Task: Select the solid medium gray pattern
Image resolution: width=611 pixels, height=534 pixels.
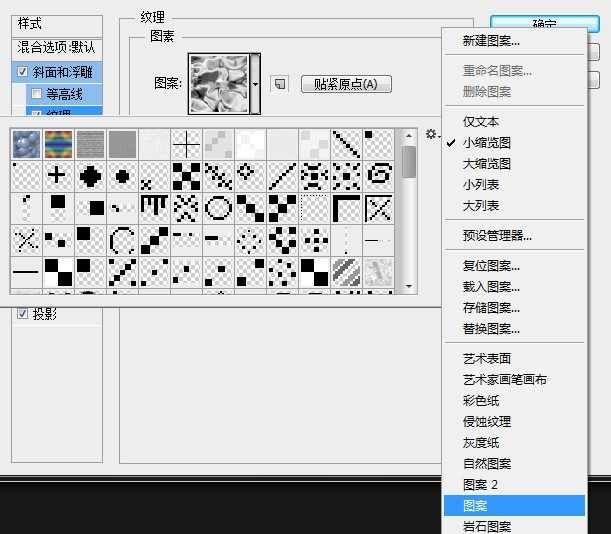Action: [122, 144]
